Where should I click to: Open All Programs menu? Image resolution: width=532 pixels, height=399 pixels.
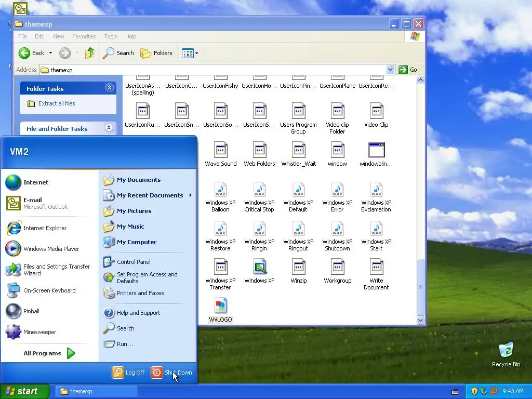[49, 353]
